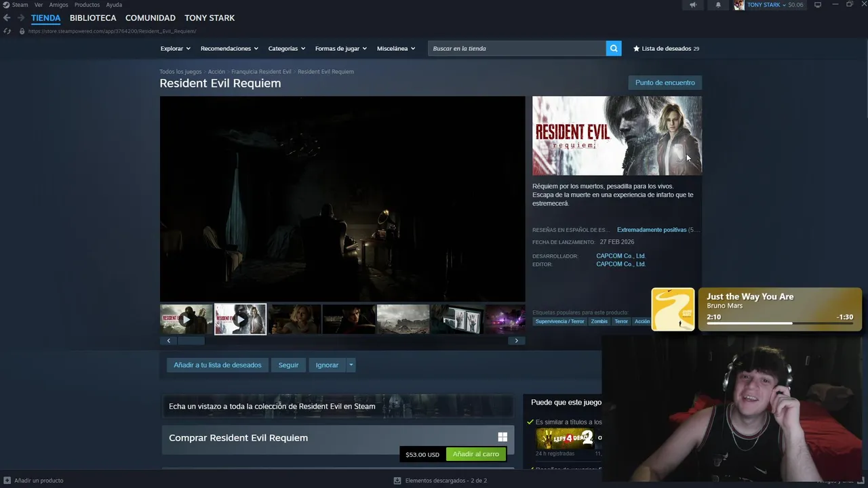Click the Left 4 Dead 2 game capsule
Screen dimensions: 868x488
tap(565, 438)
